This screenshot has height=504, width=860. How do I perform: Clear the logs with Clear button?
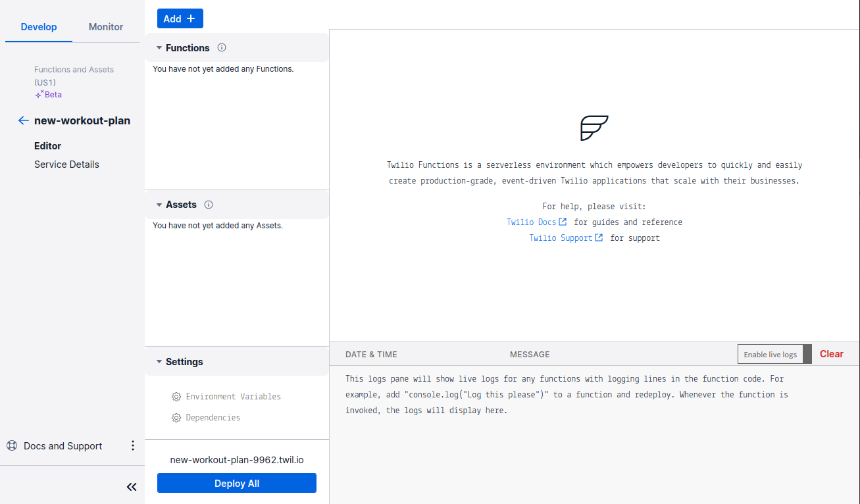coord(832,354)
